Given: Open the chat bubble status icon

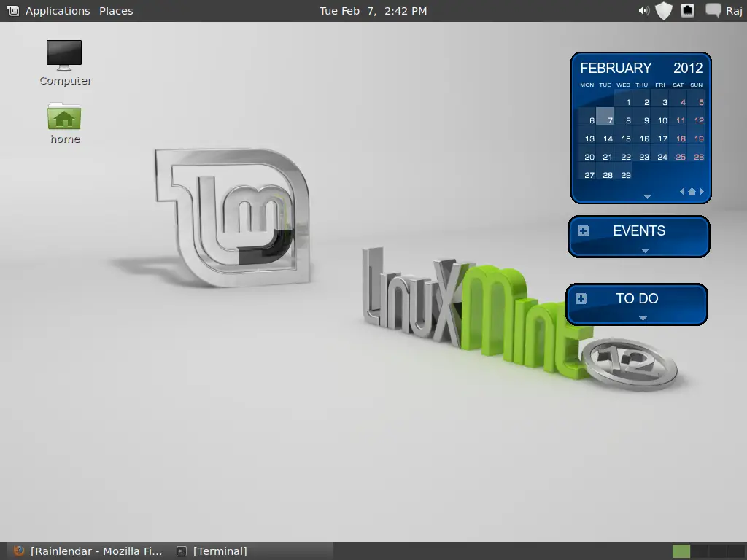Looking at the screenshot, I should 713,10.
